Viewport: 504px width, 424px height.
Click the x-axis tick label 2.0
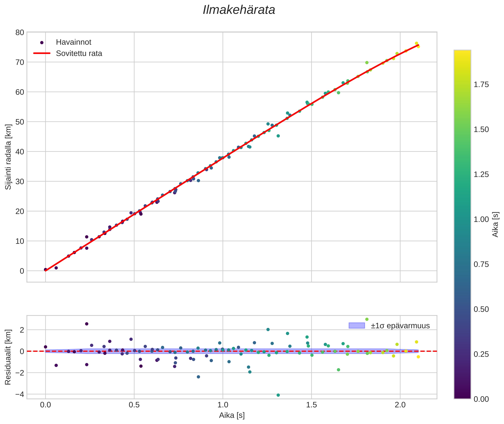[400, 405]
